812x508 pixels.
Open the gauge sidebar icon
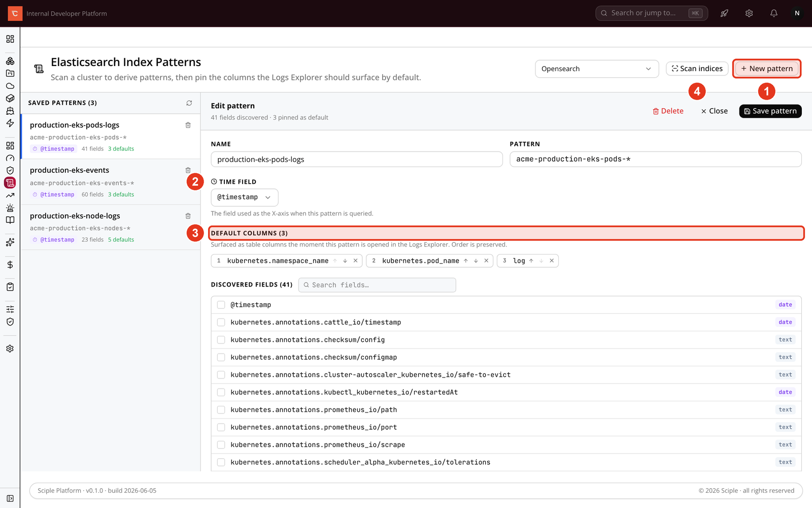click(x=10, y=158)
